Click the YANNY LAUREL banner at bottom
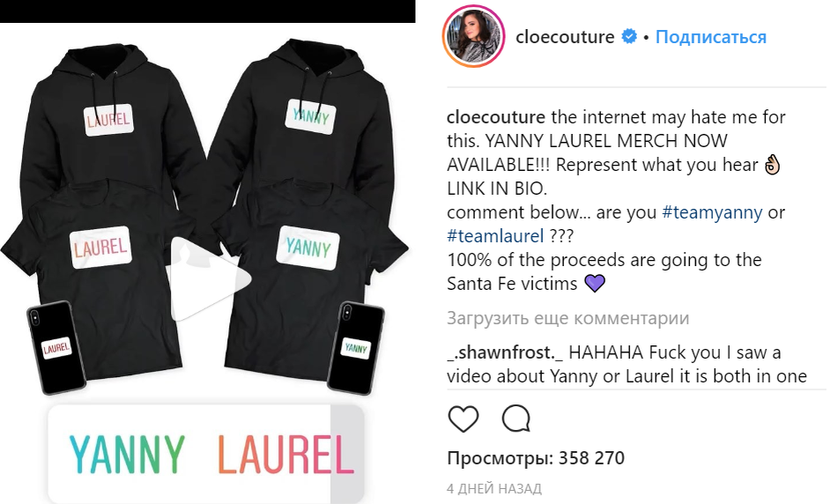830x504 pixels. [x=206, y=454]
